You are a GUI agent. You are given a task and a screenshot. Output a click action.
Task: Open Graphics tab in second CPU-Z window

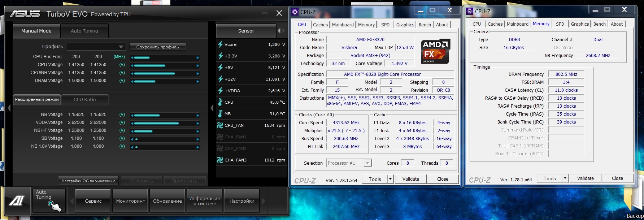click(x=580, y=24)
